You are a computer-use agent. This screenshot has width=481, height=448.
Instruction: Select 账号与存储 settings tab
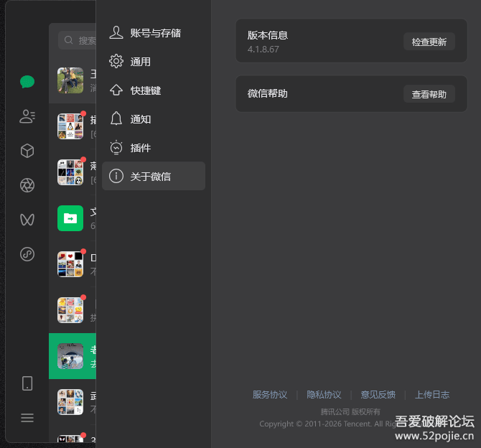pos(154,33)
